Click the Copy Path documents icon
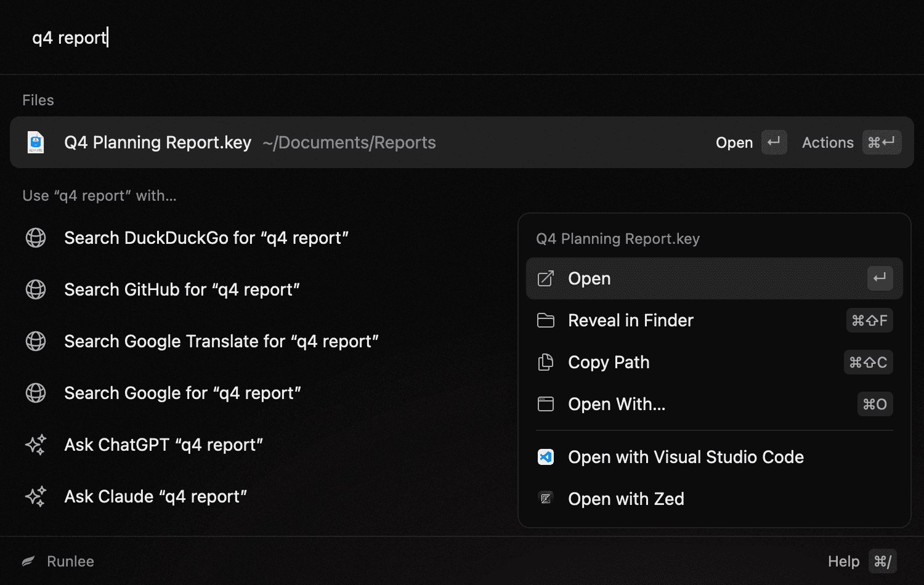The width and height of the screenshot is (924, 585). [x=546, y=362]
